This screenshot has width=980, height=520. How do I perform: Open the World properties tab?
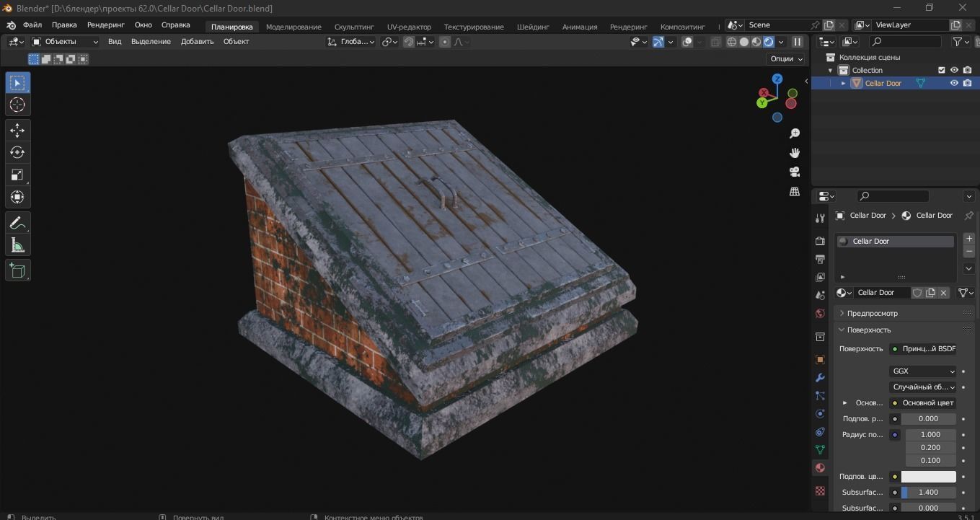click(x=820, y=313)
